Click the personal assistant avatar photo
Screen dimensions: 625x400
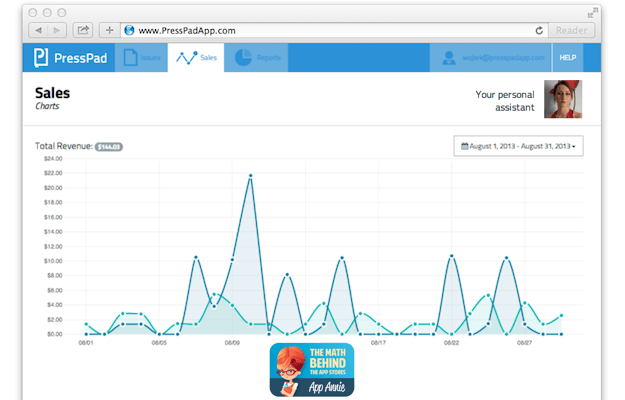pyautogui.click(x=563, y=100)
